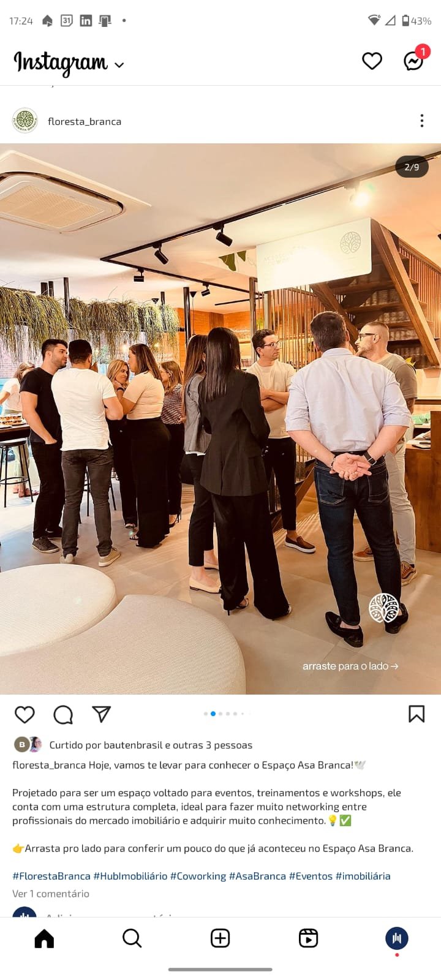Go to Home tab in bottom bar

click(44, 938)
